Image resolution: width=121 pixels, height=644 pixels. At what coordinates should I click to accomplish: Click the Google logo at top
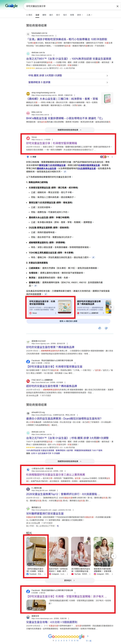[x=11, y=6]
